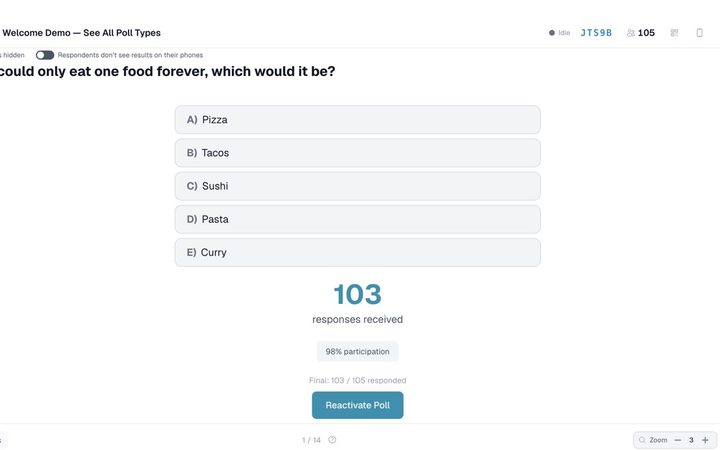Click the participants icon beside 105
The image size is (720, 450).
(x=631, y=33)
